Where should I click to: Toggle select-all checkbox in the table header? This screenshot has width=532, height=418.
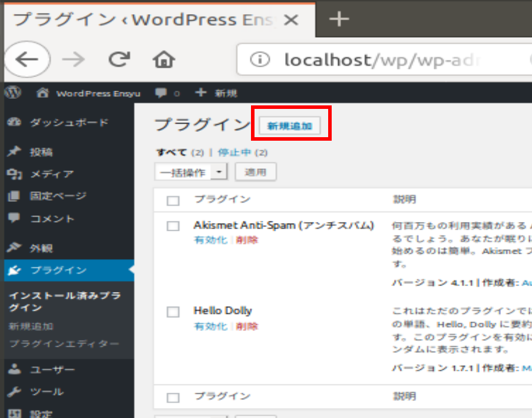173,201
